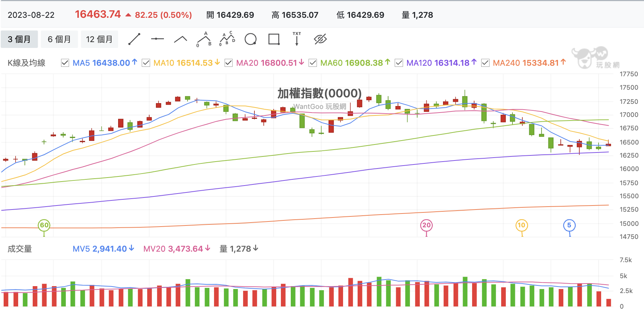This screenshot has height=313, width=644.
Task: Hide drawings with the crossed-eye icon
Action: click(320, 39)
